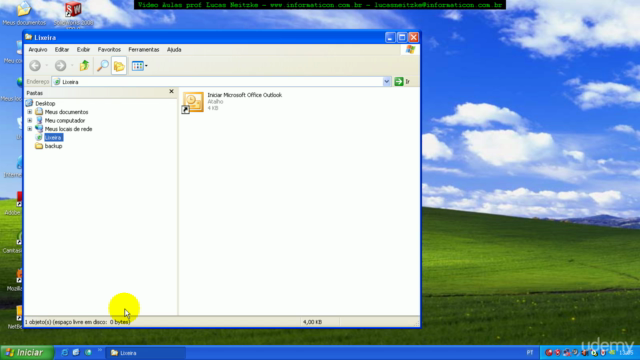Image resolution: width=640 pixels, height=360 pixels.
Task: Open the Back button history arrow
Action: 47,65
